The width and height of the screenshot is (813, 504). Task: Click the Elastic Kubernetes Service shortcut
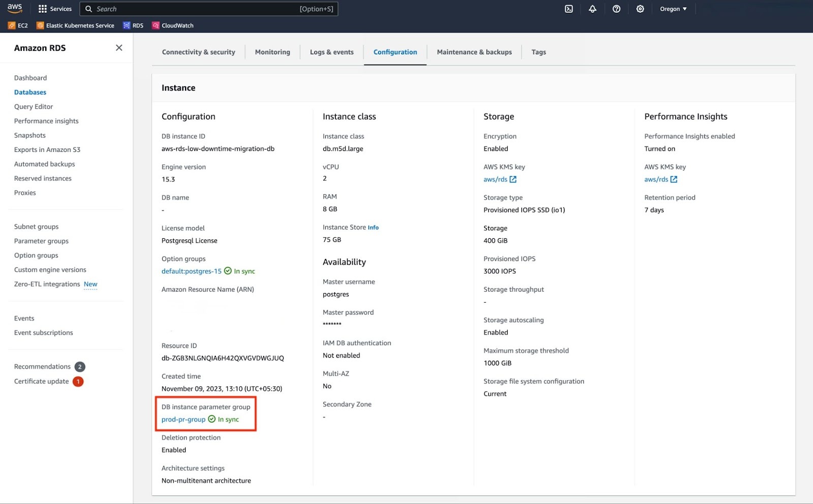click(75, 25)
